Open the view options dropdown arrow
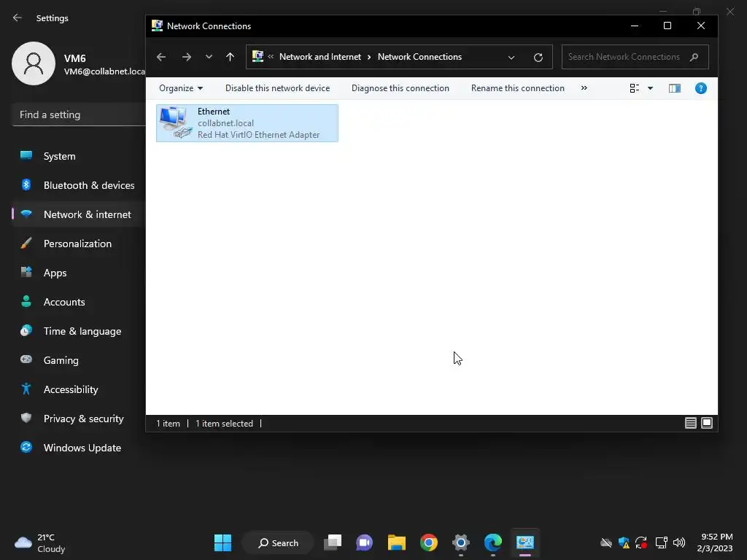This screenshot has height=560, width=747. pyautogui.click(x=650, y=88)
